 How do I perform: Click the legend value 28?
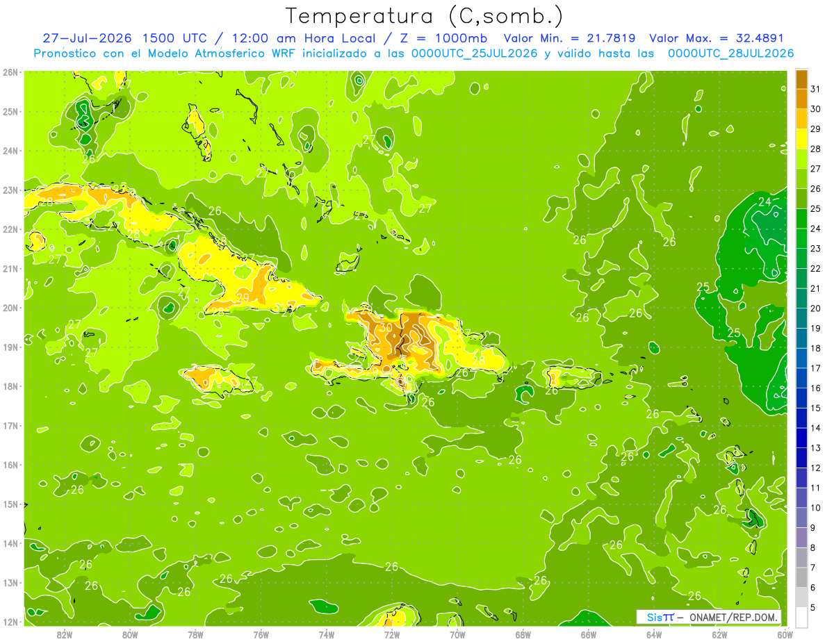(x=816, y=149)
